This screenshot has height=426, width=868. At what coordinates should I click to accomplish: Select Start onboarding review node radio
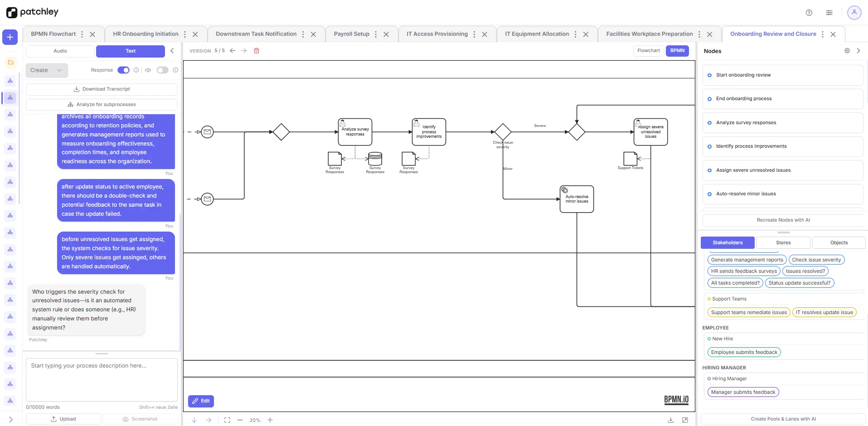click(710, 75)
